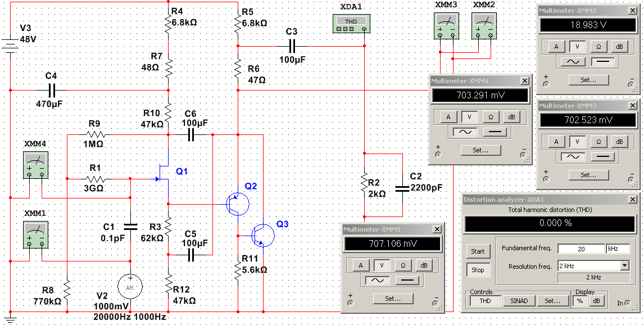Open Set... in distortion analyzer controls
The image size is (644, 325).
point(552,301)
